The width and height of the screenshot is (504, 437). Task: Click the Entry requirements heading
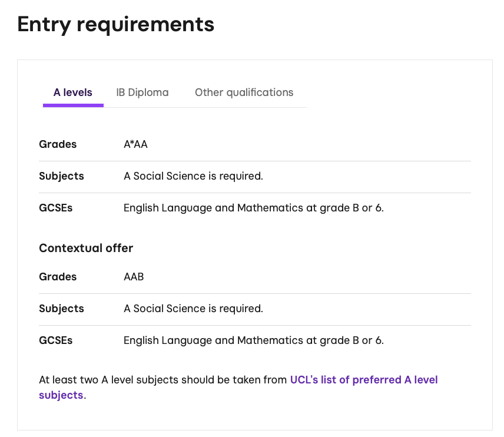click(x=116, y=24)
